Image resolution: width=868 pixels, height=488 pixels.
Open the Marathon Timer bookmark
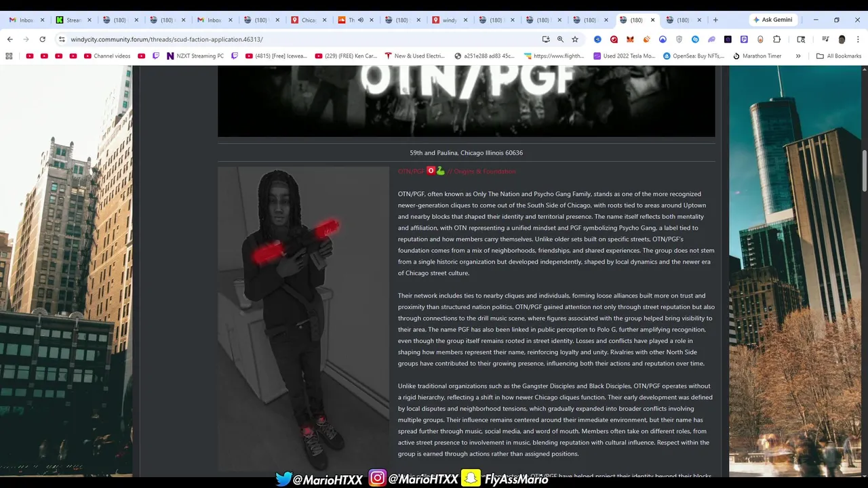pyautogui.click(x=757, y=56)
